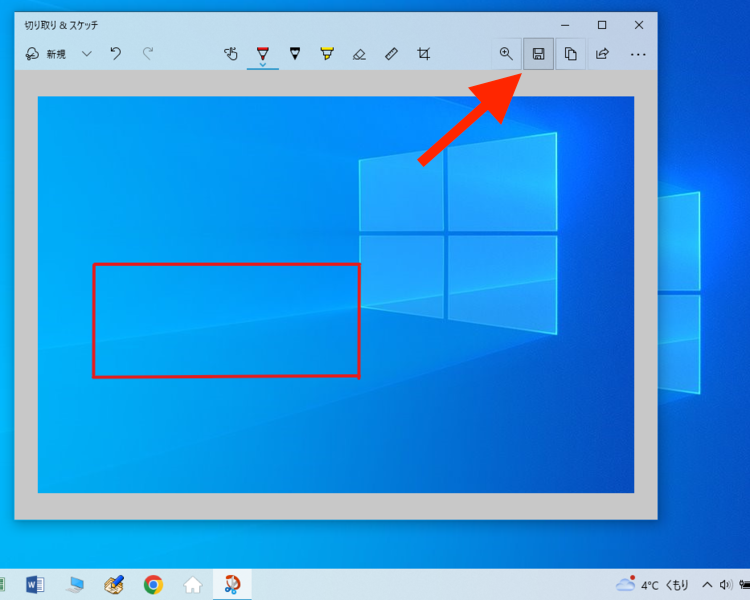Open ballpoint pen options chevron

263,64
